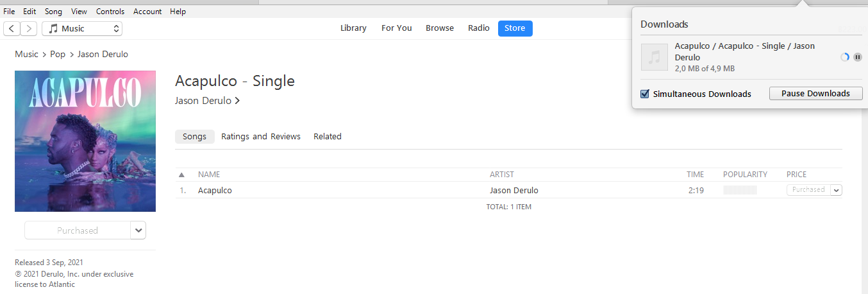Click the music note placeholder in Downloads

(x=655, y=57)
